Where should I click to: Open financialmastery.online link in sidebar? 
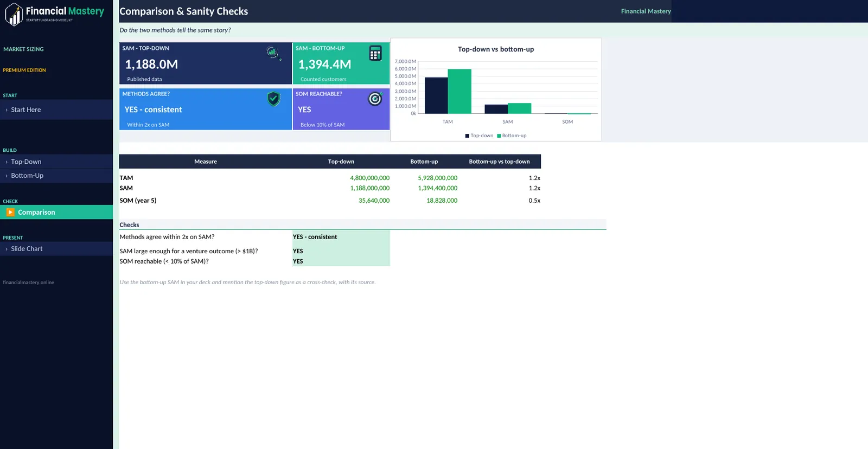tap(29, 283)
